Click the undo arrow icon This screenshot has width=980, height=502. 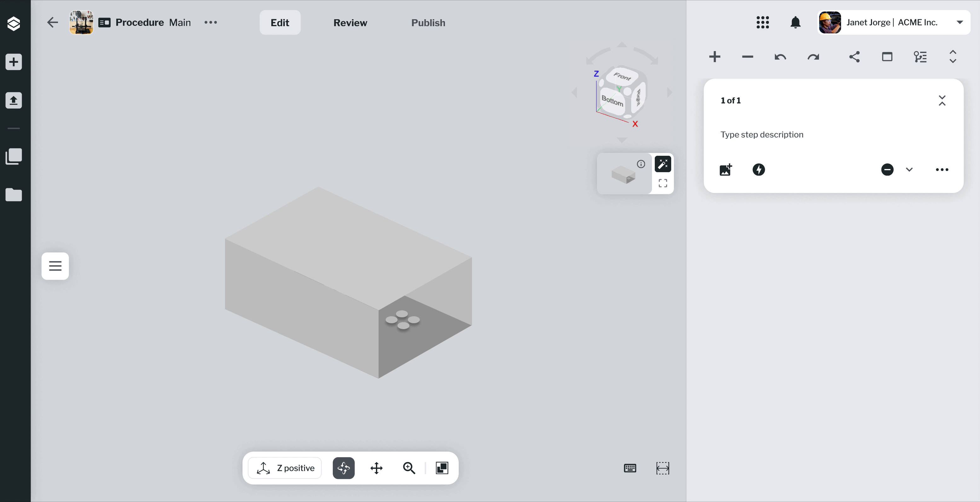(x=780, y=57)
